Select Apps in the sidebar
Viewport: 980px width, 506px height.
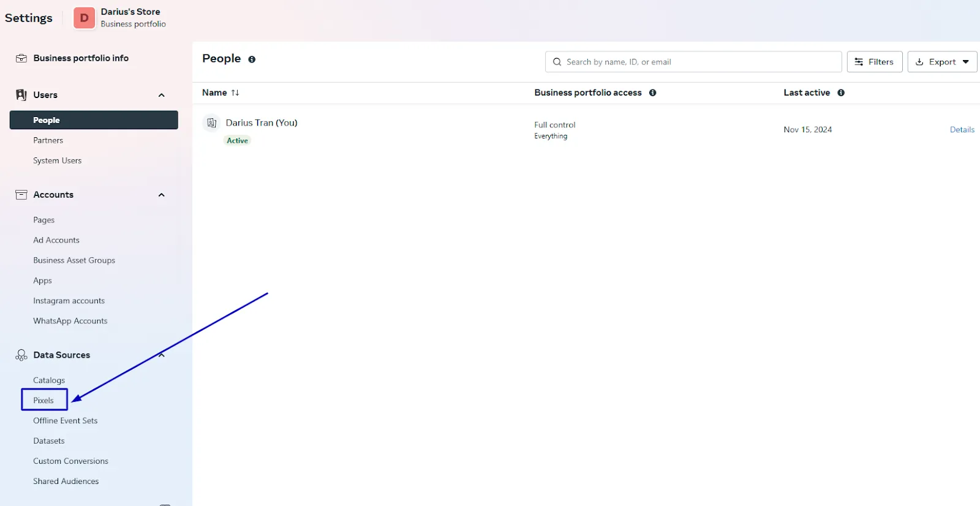[x=43, y=281]
